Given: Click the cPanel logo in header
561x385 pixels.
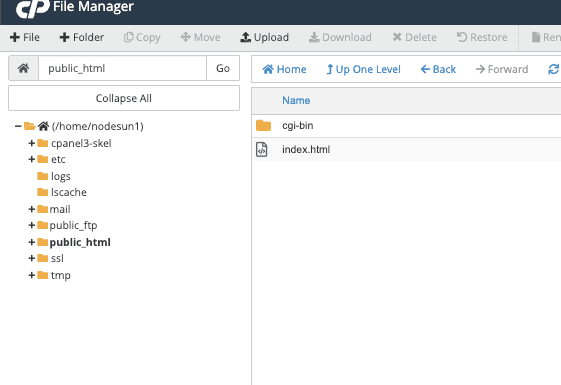Looking at the screenshot, I should (33, 8).
